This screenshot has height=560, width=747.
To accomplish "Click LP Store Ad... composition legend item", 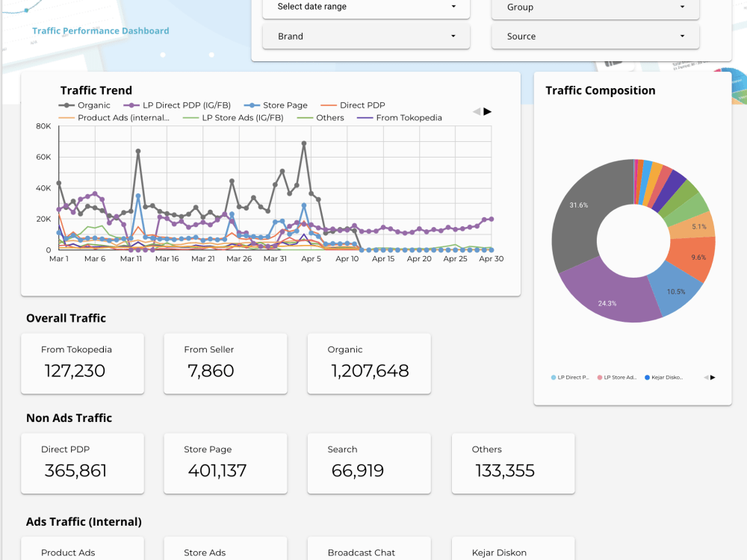I will [x=616, y=377].
